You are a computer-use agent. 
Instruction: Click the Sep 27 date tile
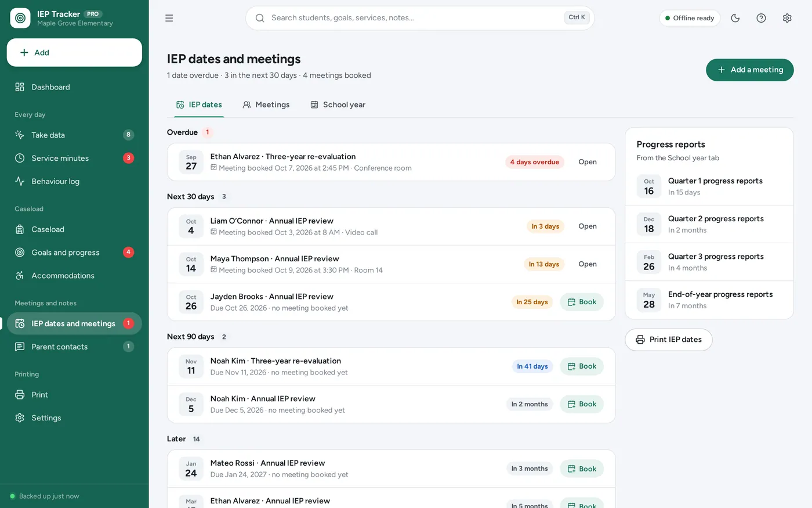pyautogui.click(x=191, y=162)
